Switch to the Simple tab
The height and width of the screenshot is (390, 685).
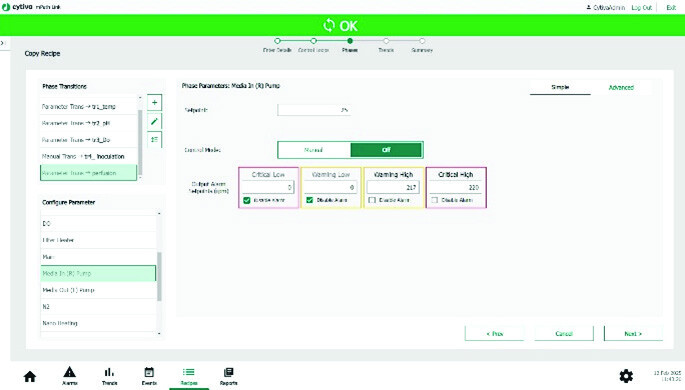560,87
